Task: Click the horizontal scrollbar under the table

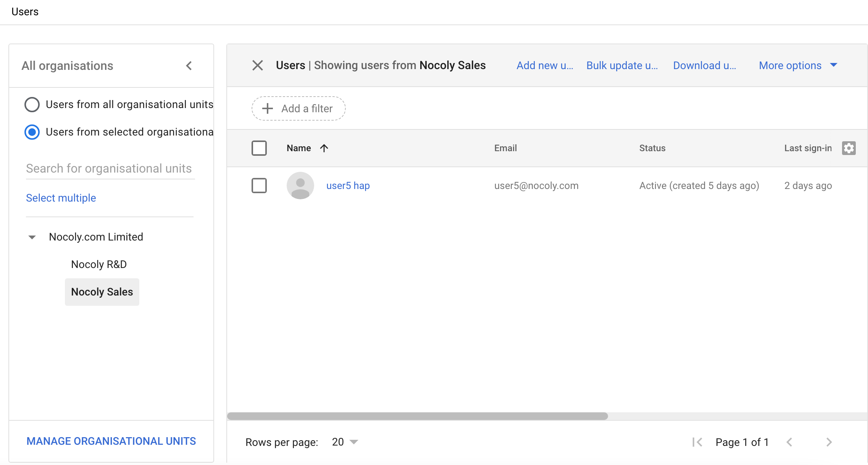Action: pos(418,416)
